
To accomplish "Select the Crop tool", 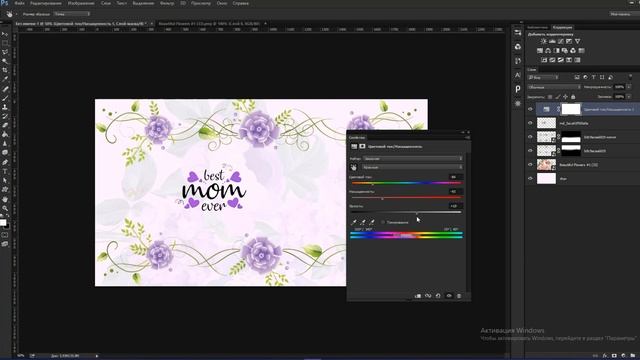I will click(x=5, y=70).
